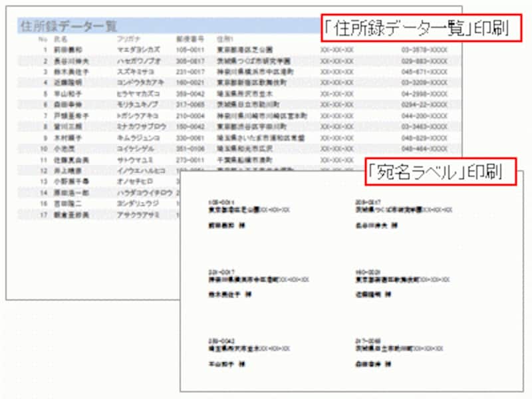Select phone number 03-3578-XXXX in the list

pos(424,50)
